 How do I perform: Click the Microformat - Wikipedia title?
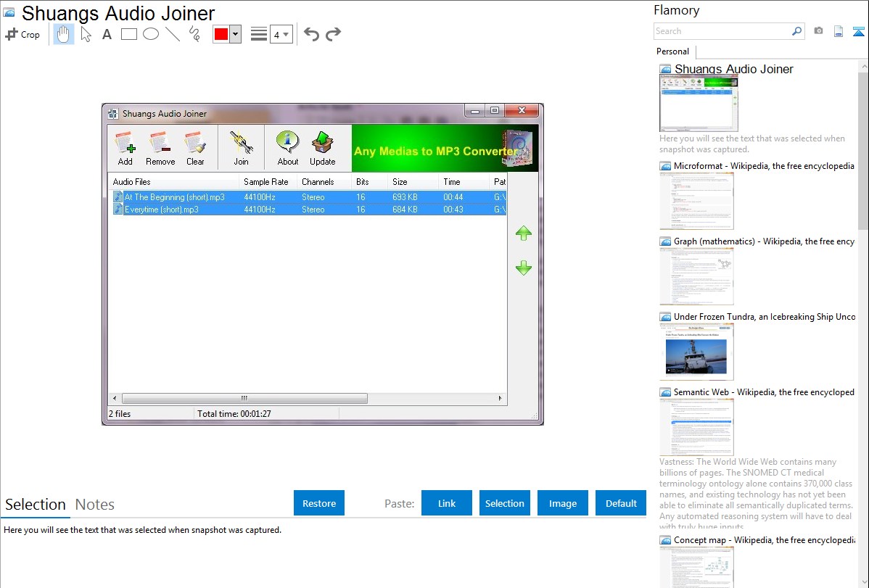point(765,166)
